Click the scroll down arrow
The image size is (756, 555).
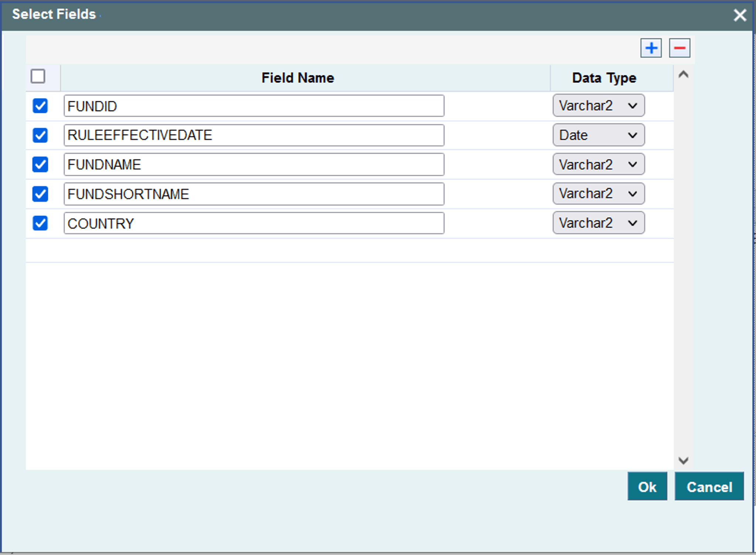683,460
